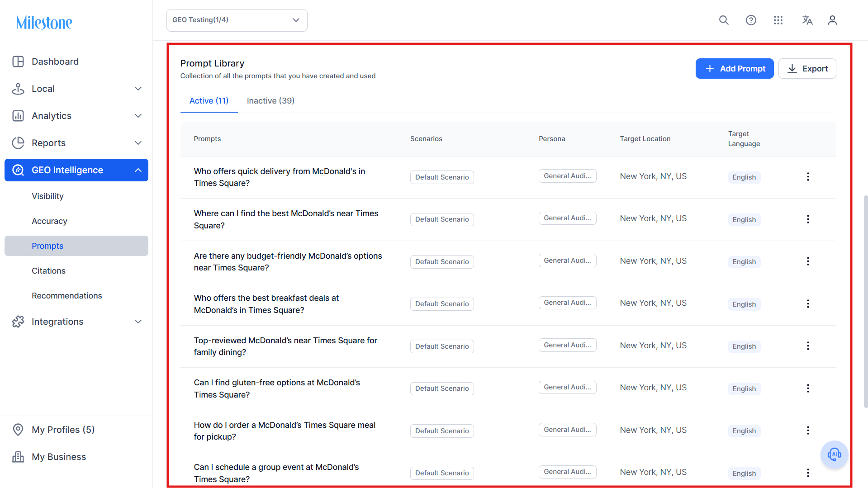Open row menu for budget-friendly prompt
The image size is (868, 488).
(808, 261)
